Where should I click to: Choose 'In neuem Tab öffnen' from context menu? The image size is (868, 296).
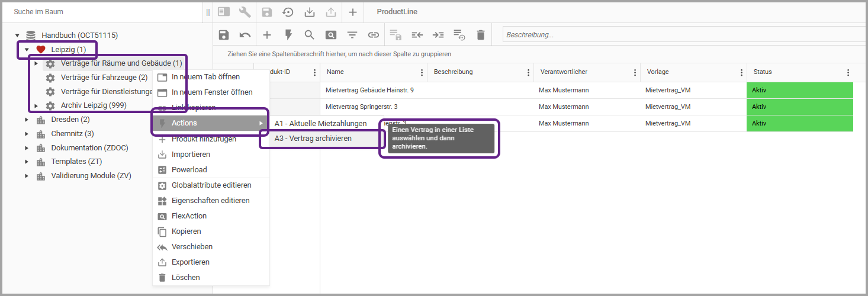205,77
